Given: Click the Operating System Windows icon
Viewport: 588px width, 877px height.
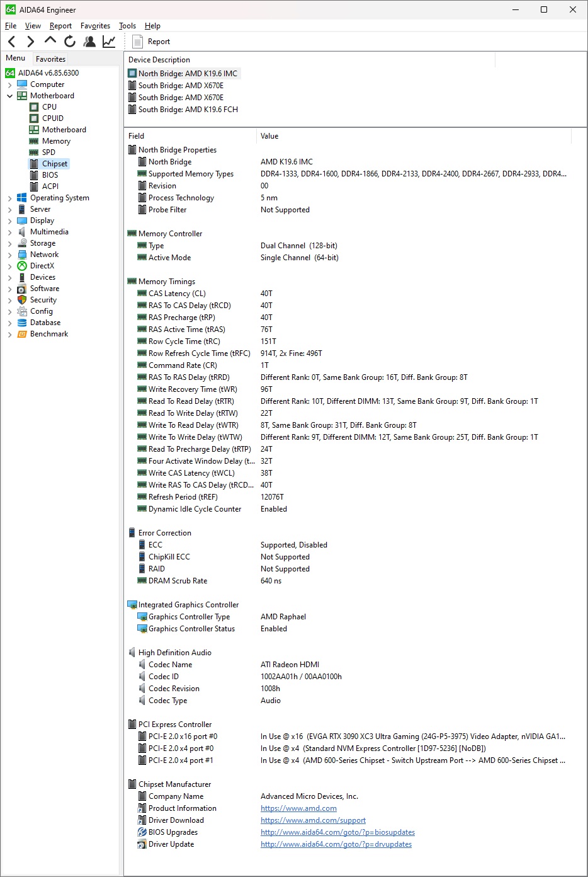Looking at the screenshot, I should (x=22, y=198).
